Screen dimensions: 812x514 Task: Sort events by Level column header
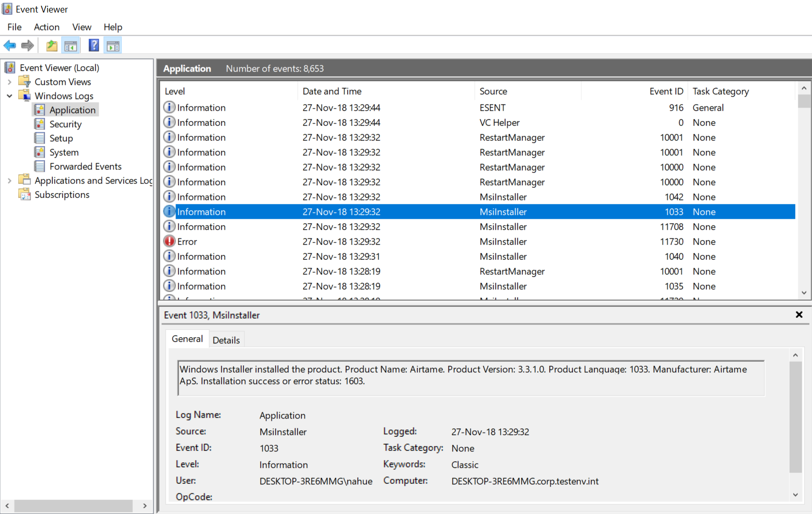(x=229, y=91)
